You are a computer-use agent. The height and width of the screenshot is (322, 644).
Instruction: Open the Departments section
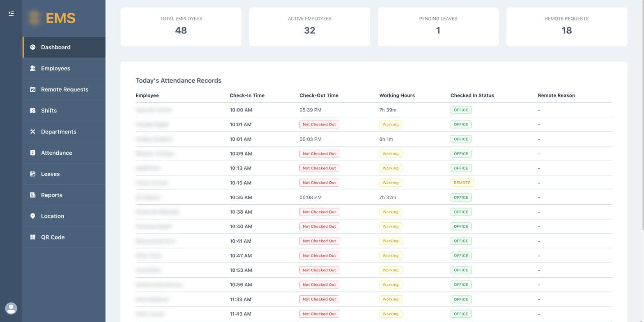64,132
